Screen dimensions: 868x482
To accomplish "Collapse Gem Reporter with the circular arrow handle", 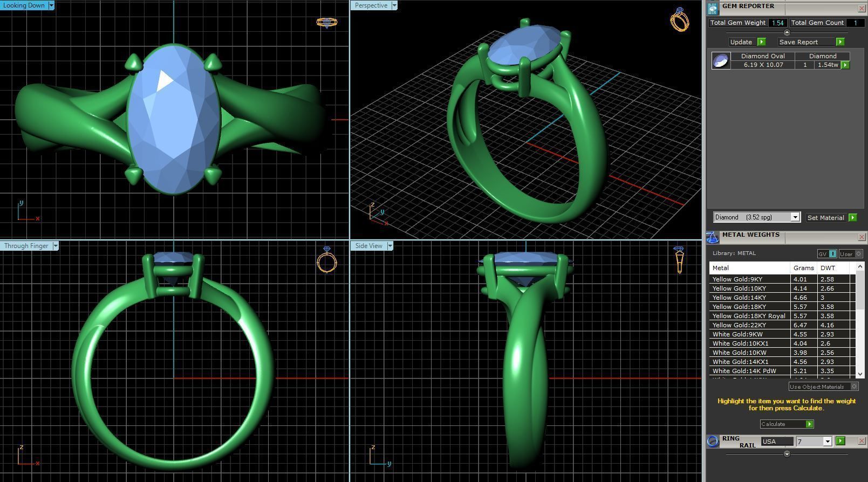I will pos(787,32).
